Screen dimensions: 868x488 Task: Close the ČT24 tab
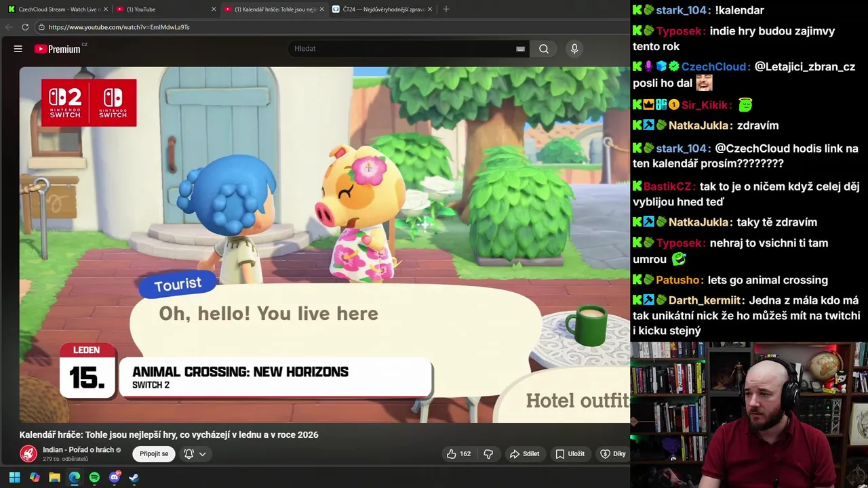click(430, 9)
